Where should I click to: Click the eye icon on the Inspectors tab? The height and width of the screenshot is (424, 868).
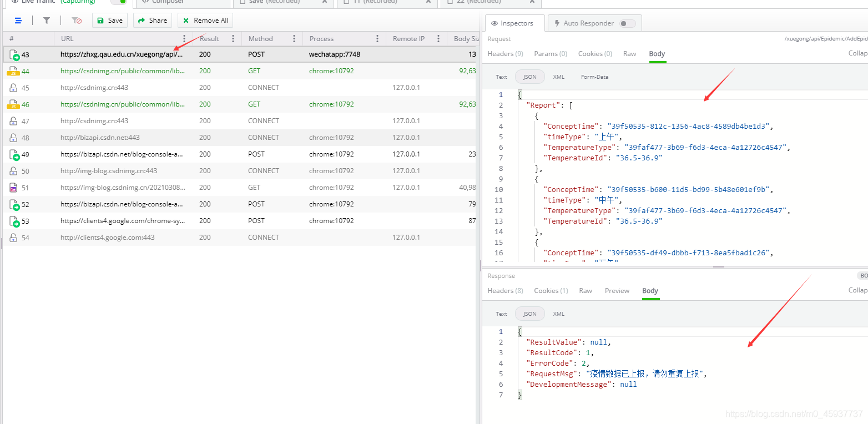494,23
